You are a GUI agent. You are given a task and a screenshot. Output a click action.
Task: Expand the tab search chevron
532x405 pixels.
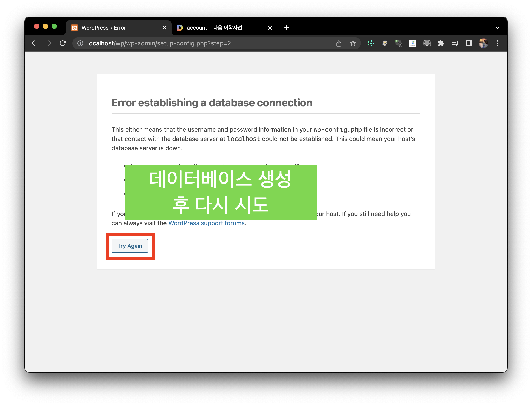click(498, 28)
